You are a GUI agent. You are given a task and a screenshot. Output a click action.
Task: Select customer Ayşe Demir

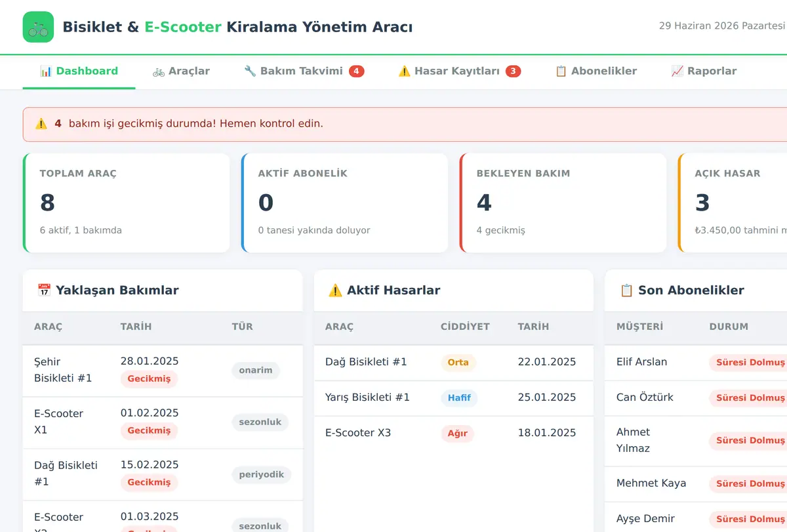(x=645, y=519)
